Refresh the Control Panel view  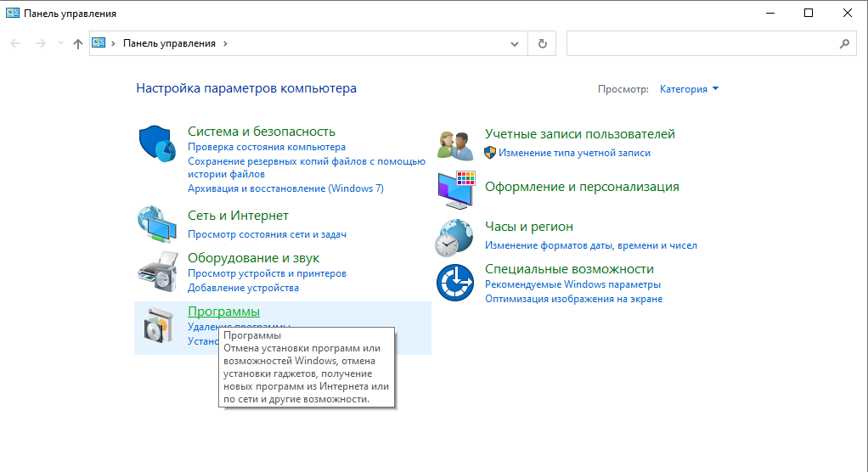543,43
